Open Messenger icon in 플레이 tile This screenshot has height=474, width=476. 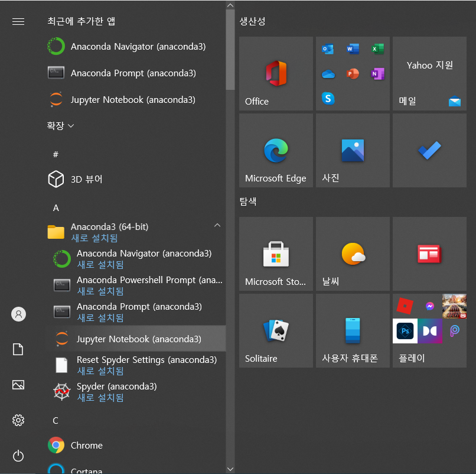429,306
